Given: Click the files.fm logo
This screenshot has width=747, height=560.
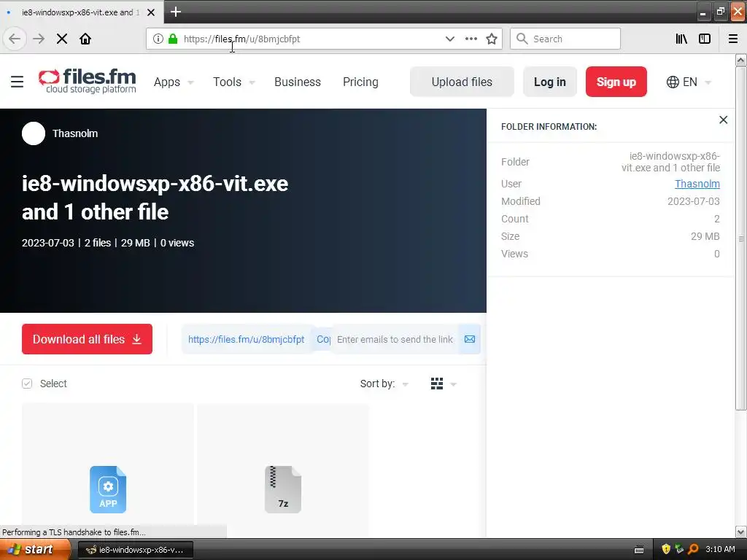Looking at the screenshot, I should point(88,81).
